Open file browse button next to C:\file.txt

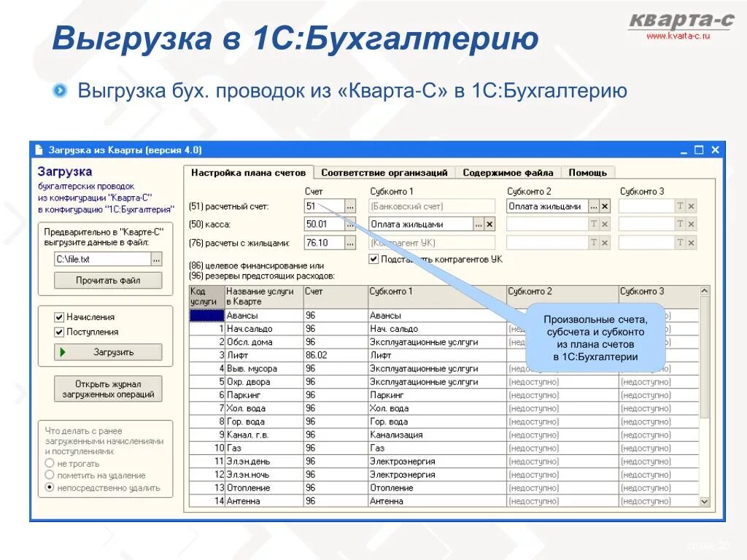(x=156, y=260)
